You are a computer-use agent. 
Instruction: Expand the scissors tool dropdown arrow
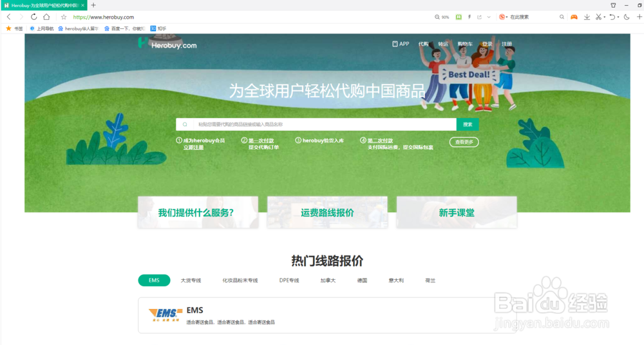coord(604,17)
